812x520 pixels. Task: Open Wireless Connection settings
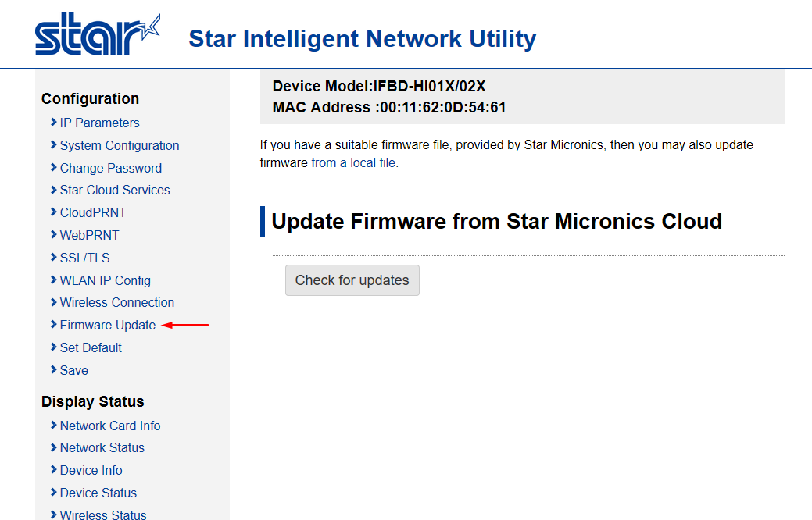coord(116,302)
